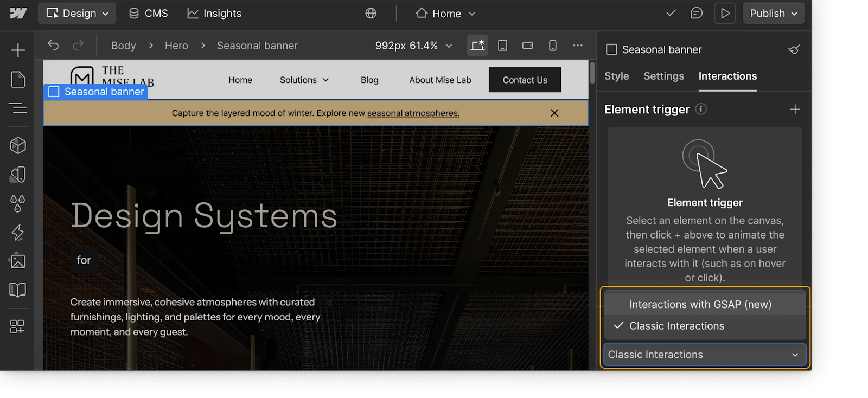868x398 pixels.
Task: Switch to mobile portrait breakpoint
Action: 553,46
